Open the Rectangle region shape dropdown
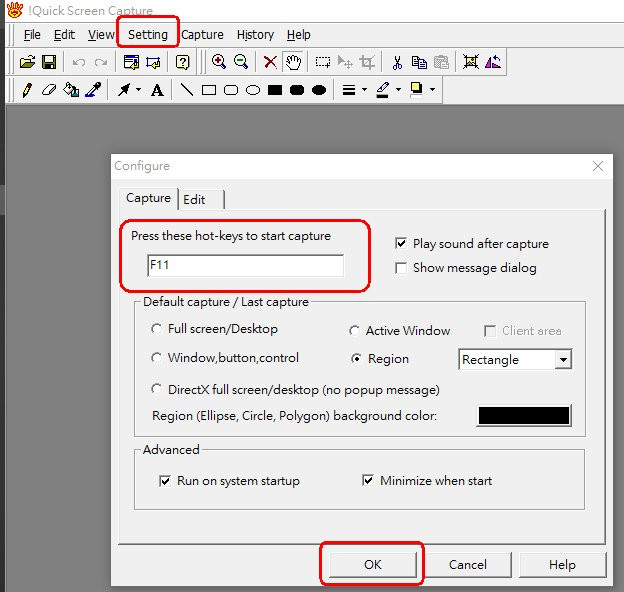The height and width of the screenshot is (592, 624). pyautogui.click(x=563, y=360)
